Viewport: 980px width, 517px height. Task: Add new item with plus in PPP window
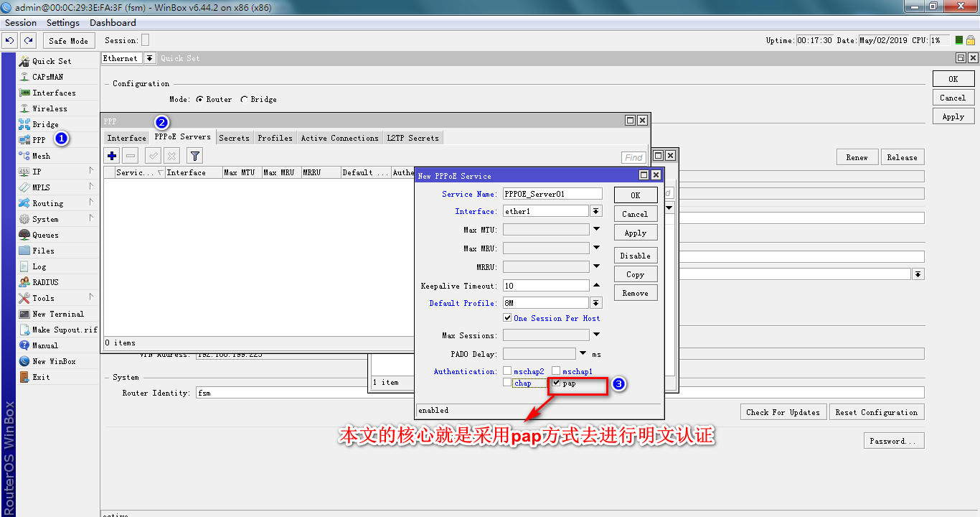[112, 155]
